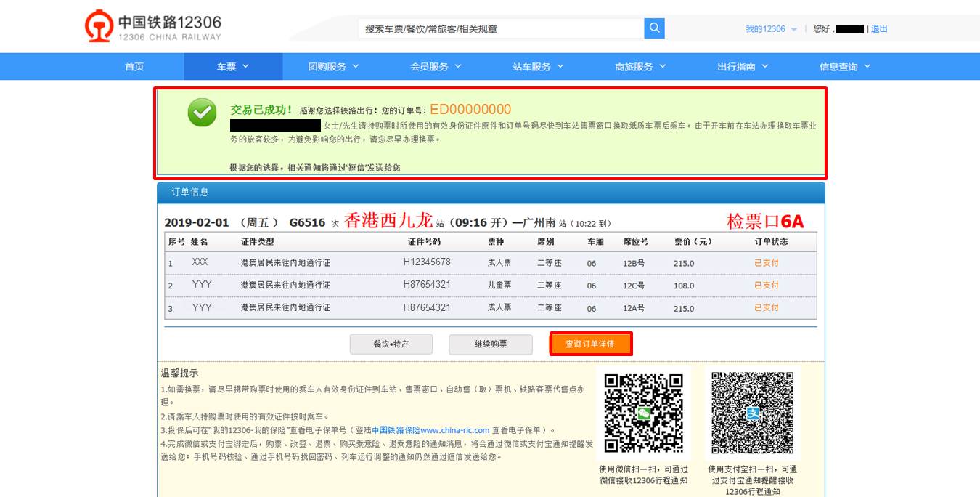980x497 pixels.
Task: Click the ticket search input field
Action: click(501, 28)
